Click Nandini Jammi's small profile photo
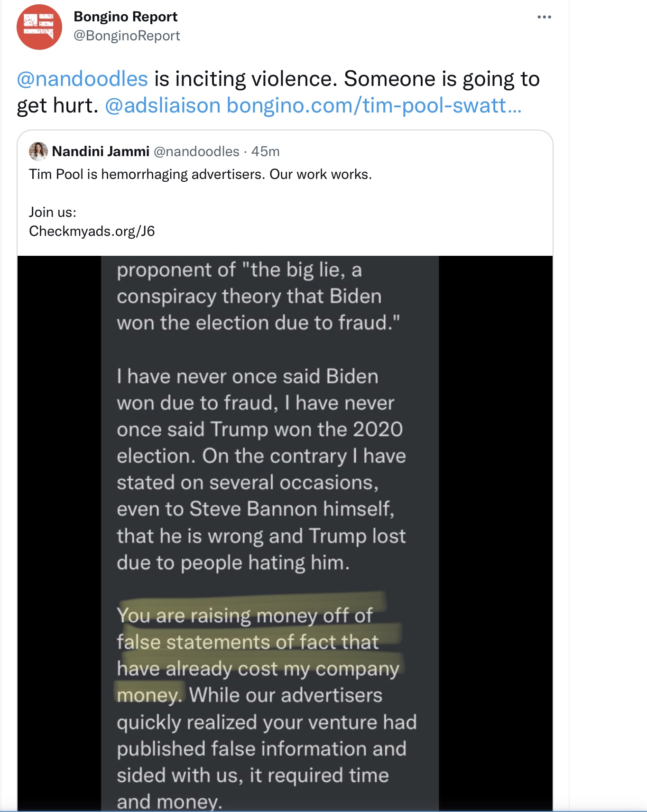The height and width of the screenshot is (812, 647). click(38, 151)
